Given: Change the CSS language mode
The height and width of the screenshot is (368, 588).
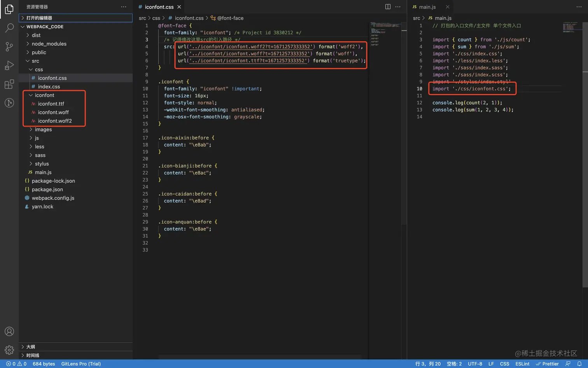Looking at the screenshot, I should (504, 364).
